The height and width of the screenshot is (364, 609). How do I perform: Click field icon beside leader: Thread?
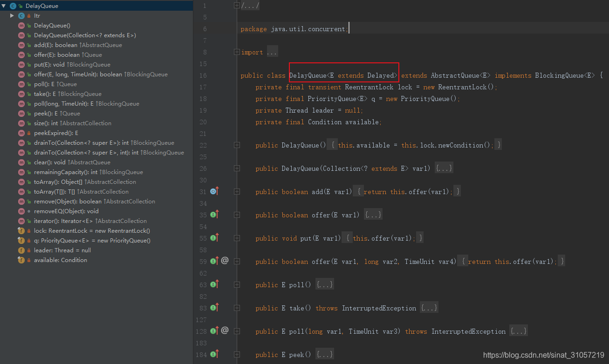21,250
